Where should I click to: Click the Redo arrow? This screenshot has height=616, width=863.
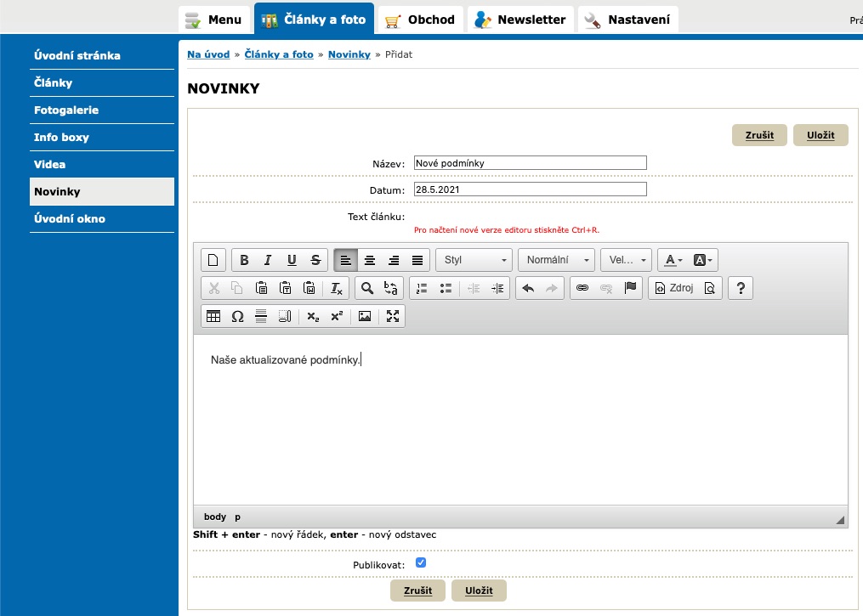click(x=552, y=288)
